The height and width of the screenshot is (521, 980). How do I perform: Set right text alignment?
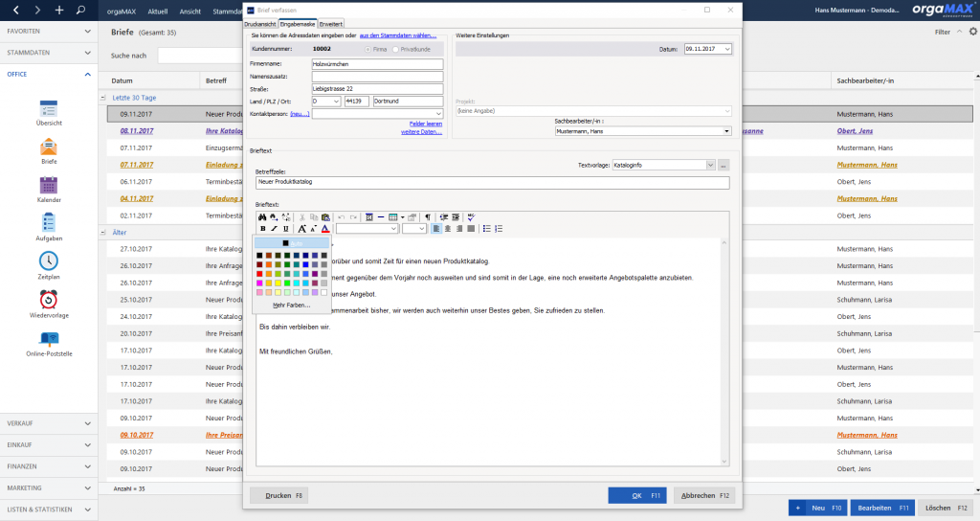[459, 228]
